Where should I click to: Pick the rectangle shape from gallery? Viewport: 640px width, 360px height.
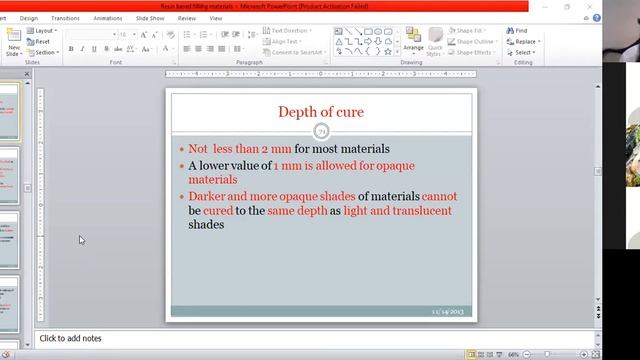point(368,31)
